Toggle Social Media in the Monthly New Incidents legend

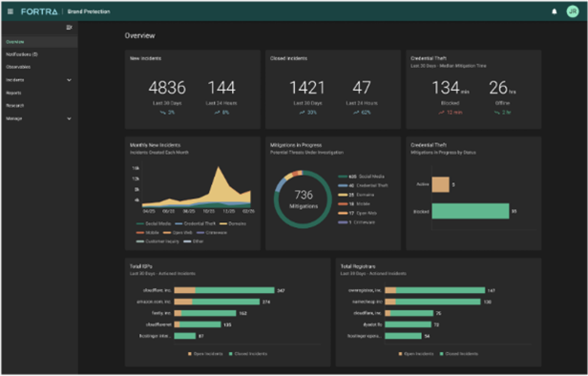[154, 224]
